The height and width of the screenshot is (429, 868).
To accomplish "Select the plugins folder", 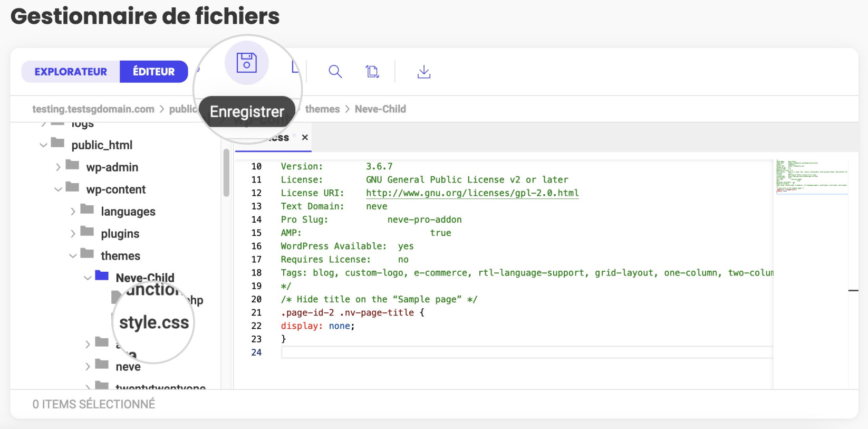I will pos(120,234).
